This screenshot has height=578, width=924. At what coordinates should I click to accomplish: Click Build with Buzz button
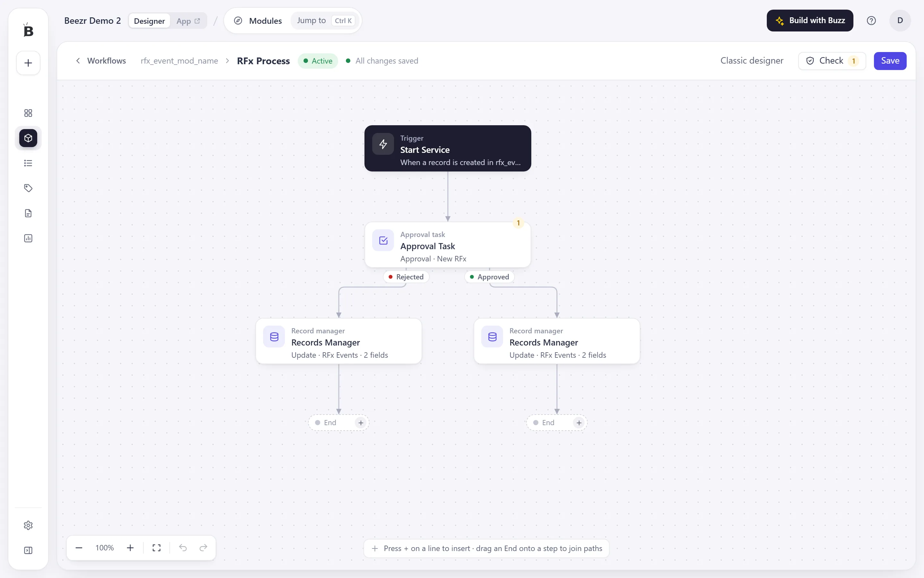coord(810,21)
